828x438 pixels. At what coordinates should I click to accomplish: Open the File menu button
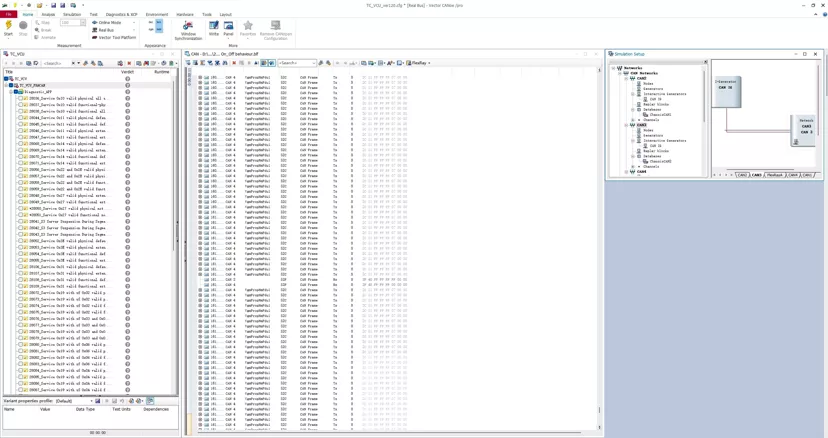coord(8,14)
